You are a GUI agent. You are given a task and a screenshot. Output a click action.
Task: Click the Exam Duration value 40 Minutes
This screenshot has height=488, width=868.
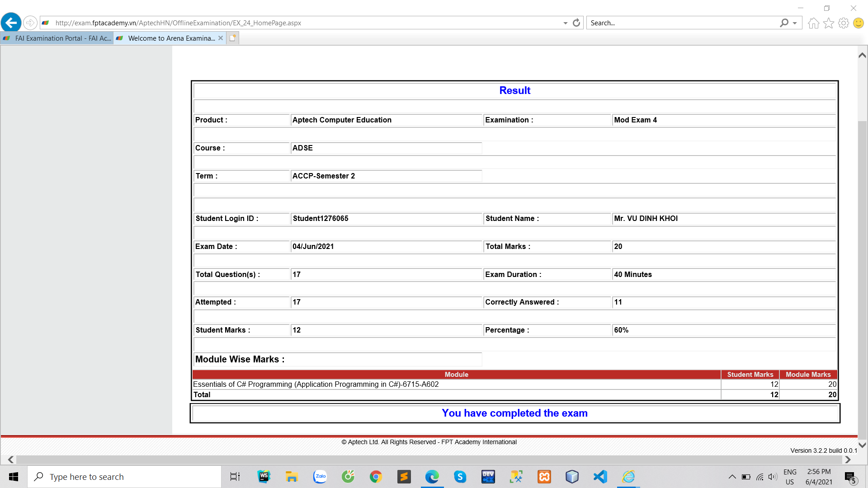(633, 275)
